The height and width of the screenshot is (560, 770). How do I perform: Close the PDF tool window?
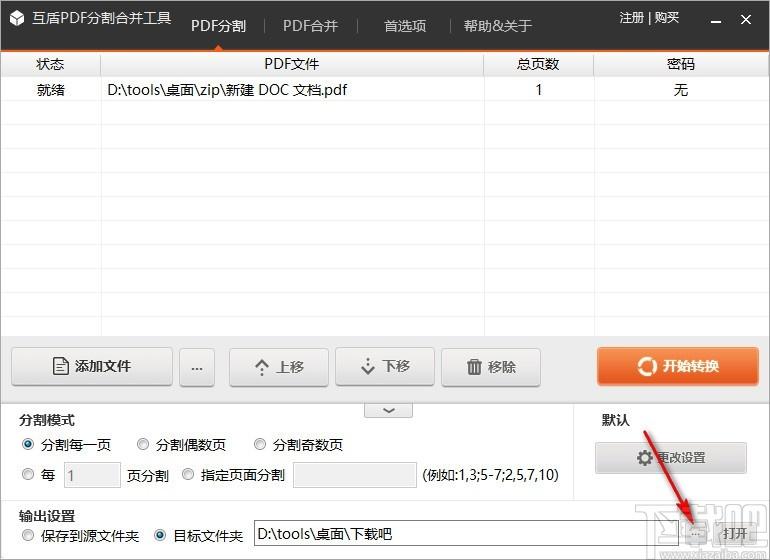click(x=745, y=20)
